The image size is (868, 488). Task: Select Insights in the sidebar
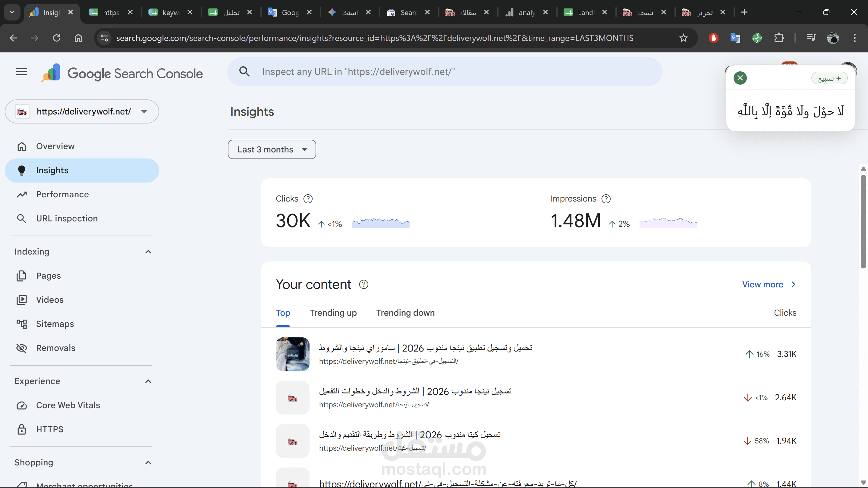point(82,170)
